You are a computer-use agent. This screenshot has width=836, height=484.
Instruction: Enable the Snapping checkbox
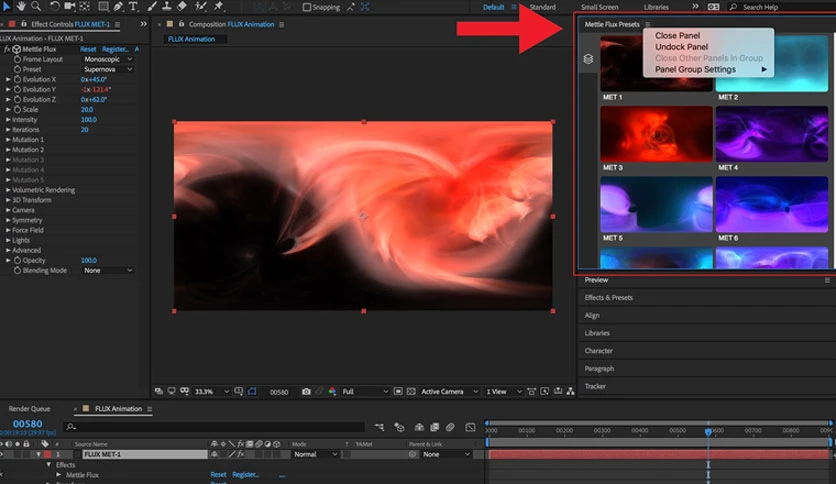307,7
